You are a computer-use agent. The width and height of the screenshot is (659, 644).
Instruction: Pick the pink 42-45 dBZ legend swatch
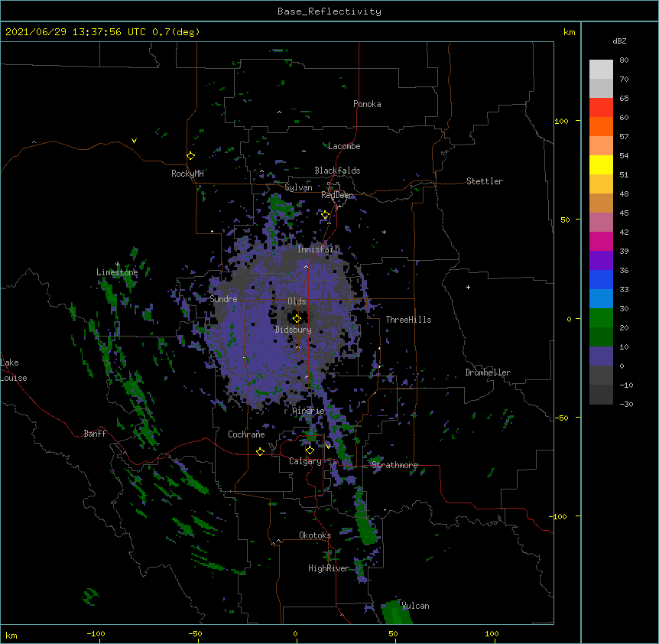tap(601, 223)
